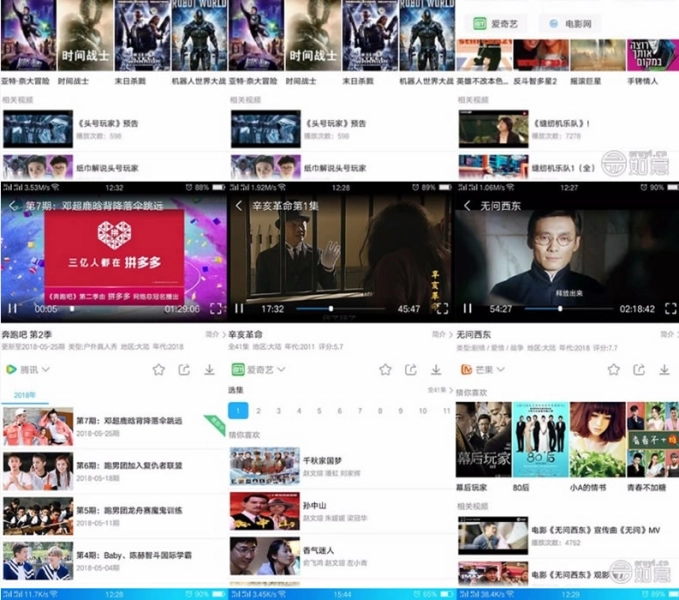Open the 腾讯 source dropdown

(x=28, y=370)
